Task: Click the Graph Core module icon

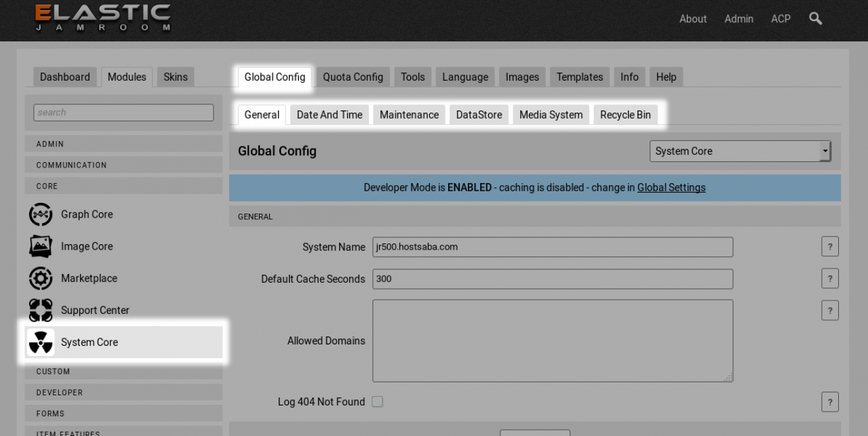Action: (41, 214)
